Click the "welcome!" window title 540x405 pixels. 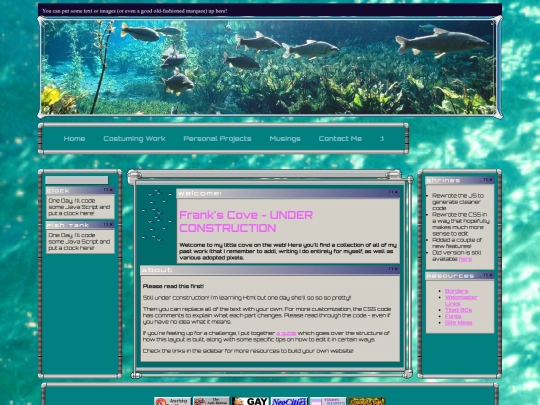pos(200,193)
